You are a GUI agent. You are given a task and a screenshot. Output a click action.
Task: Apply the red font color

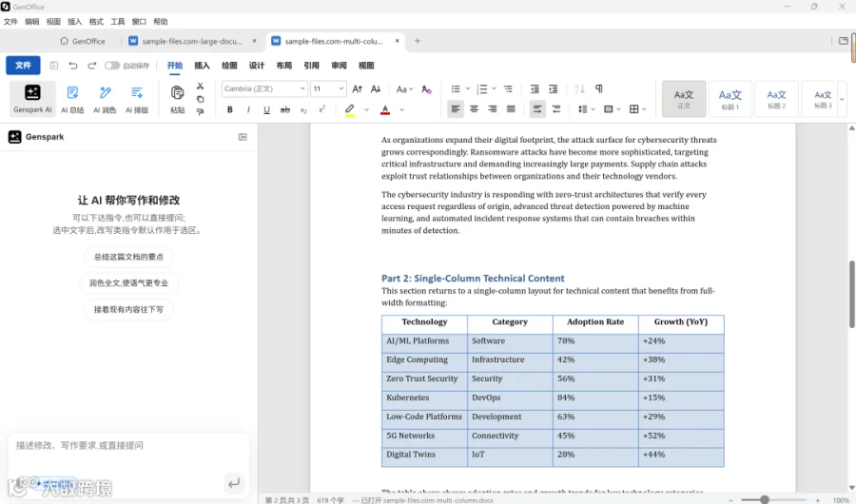(385, 109)
